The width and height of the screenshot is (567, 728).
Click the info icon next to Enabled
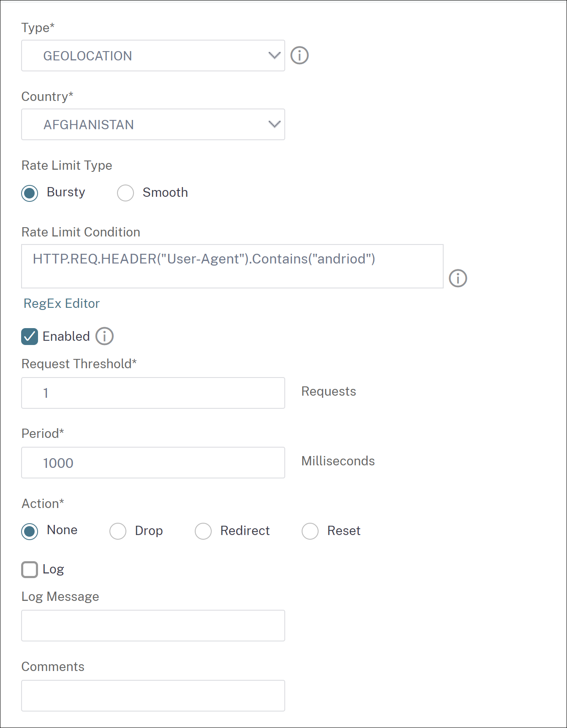coord(104,336)
